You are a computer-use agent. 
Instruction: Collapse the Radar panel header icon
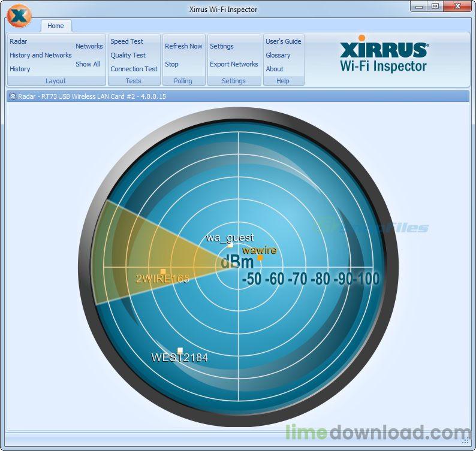pos(13,96)
